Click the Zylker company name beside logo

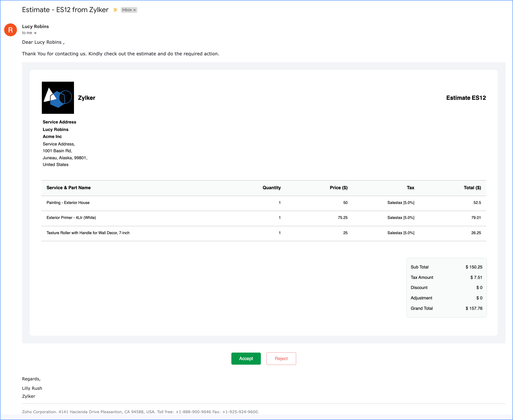click(x=87, y=98)
